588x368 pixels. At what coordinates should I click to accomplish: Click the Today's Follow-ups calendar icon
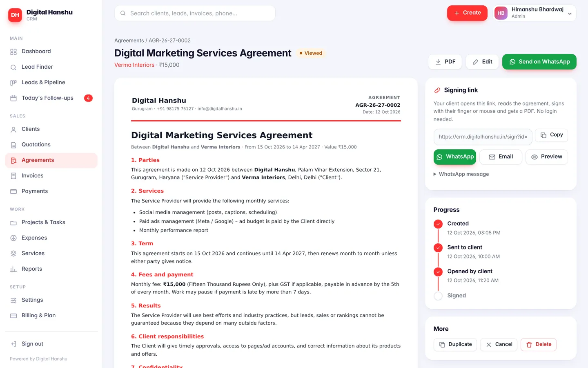[x=13, y=99]
